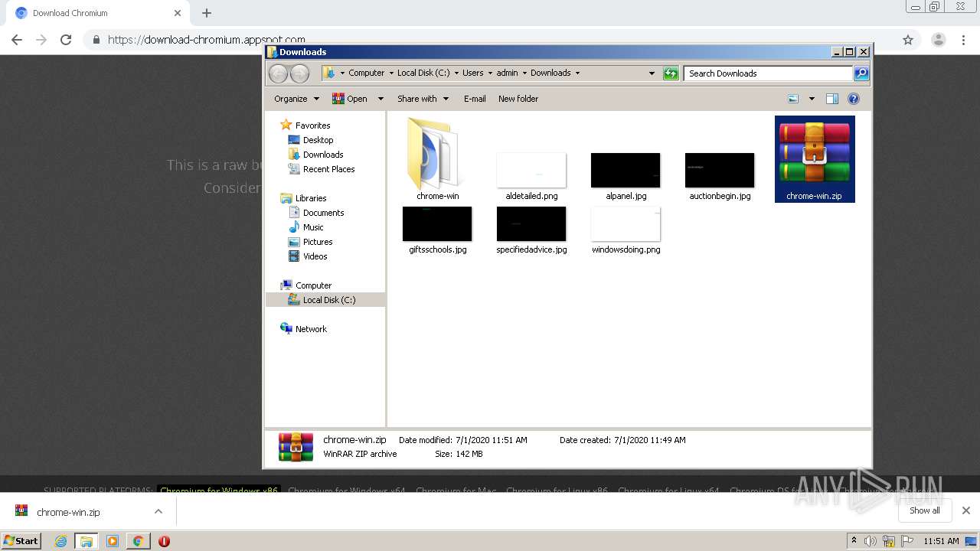Click Chrome reload button
Screen dimensions: 980x551
pyautogui.click(x=66, y=40)
